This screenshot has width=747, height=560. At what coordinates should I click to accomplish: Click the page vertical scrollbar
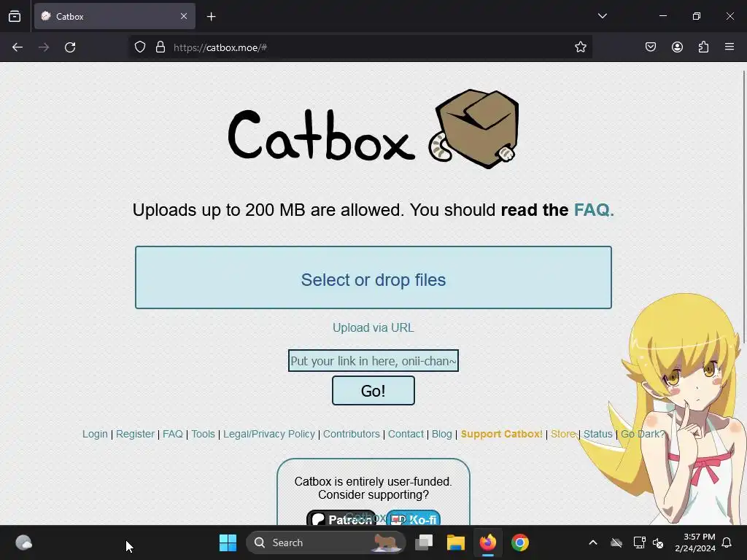tap(743, 206)
